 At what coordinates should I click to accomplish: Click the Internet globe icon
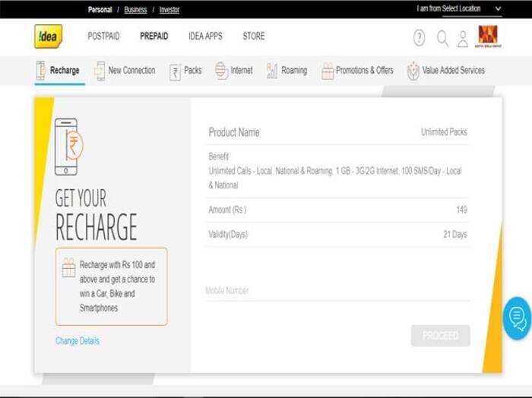coord(221,71)
